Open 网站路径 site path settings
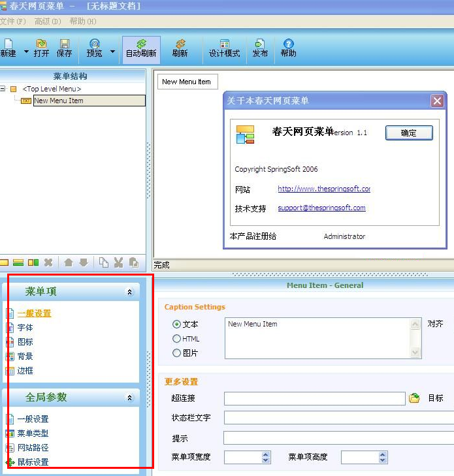 pos(33,447)
